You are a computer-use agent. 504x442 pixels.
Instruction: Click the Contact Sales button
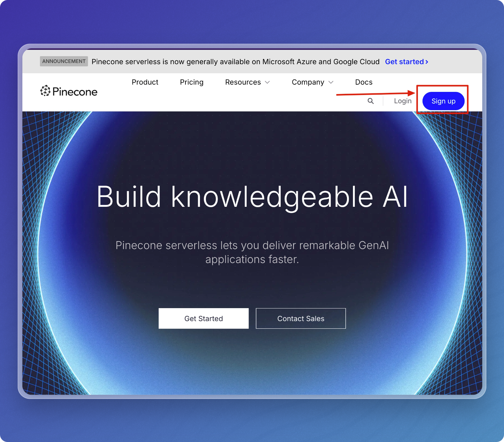[301, 319]
